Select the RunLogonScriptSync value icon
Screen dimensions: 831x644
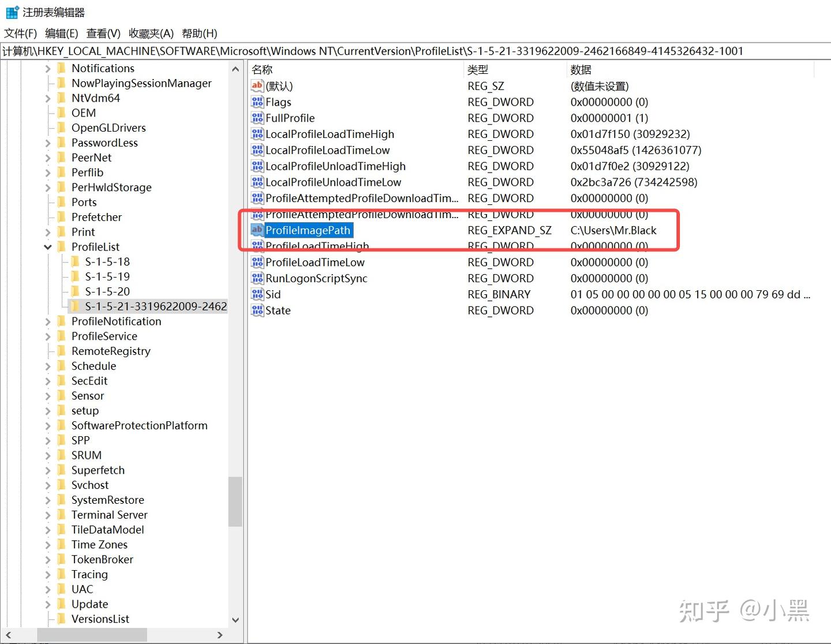click(x=257, y=278)
